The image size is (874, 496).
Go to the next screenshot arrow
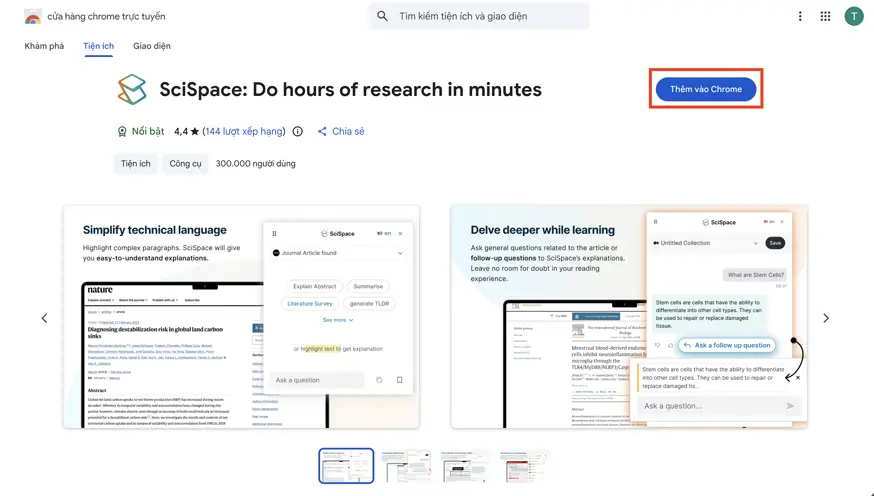[826, 318]
